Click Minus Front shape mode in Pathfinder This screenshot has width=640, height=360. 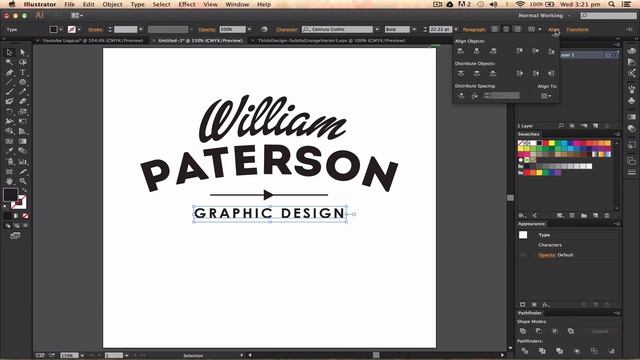(539, 331)
